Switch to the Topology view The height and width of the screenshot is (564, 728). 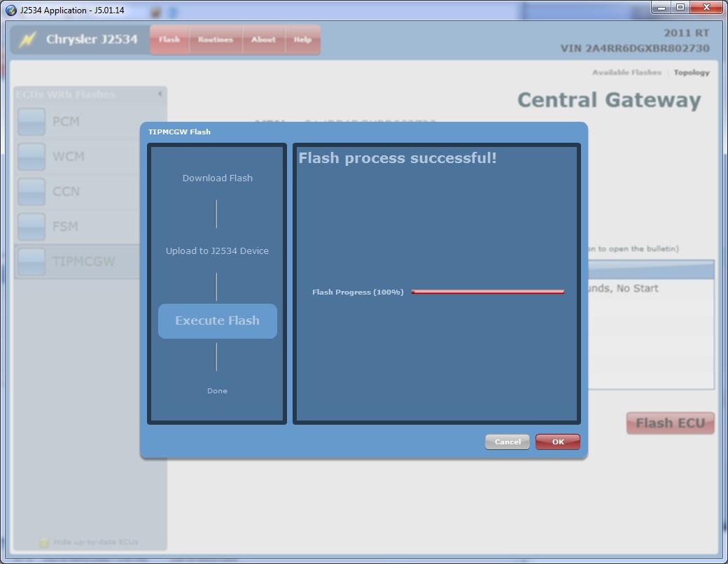pos(692,73)
